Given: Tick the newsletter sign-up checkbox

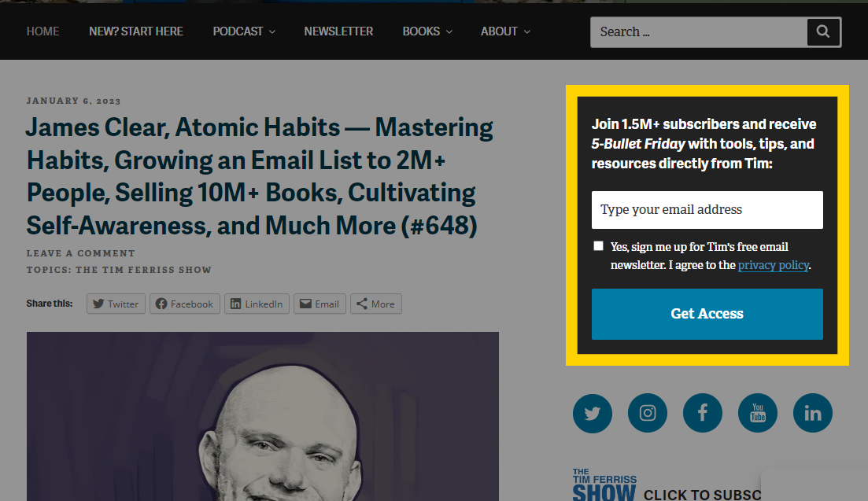Looking at the screenshot, I should (598, 246).
